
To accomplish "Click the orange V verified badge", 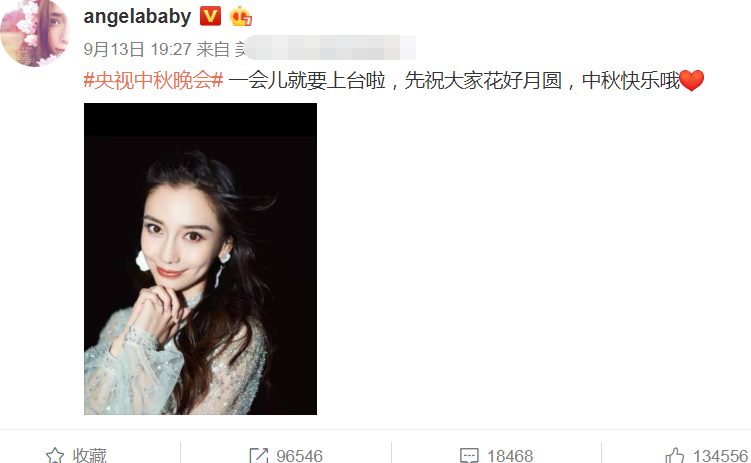I will click(x=210, y=16).
